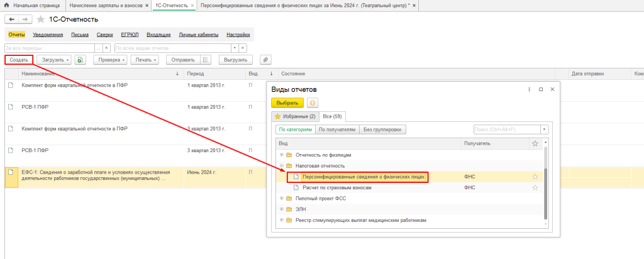Collapse the Налоговая отчетность folder
Viewport: 644px width, 259px height.
pos(282,166)
